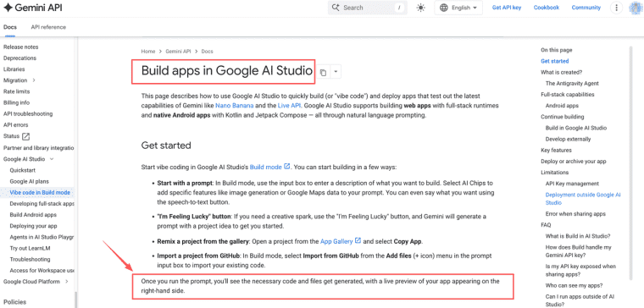The image size is (644, 308).
Task: Open the English language dropdown
Action: (x=458, y=8)
